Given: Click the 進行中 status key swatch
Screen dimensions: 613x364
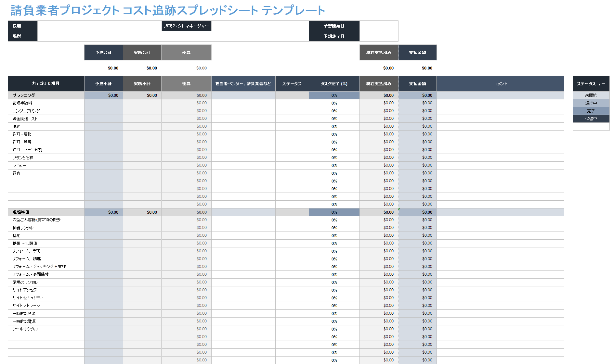Looking at the screenshot, I should [x=591, y=103].
